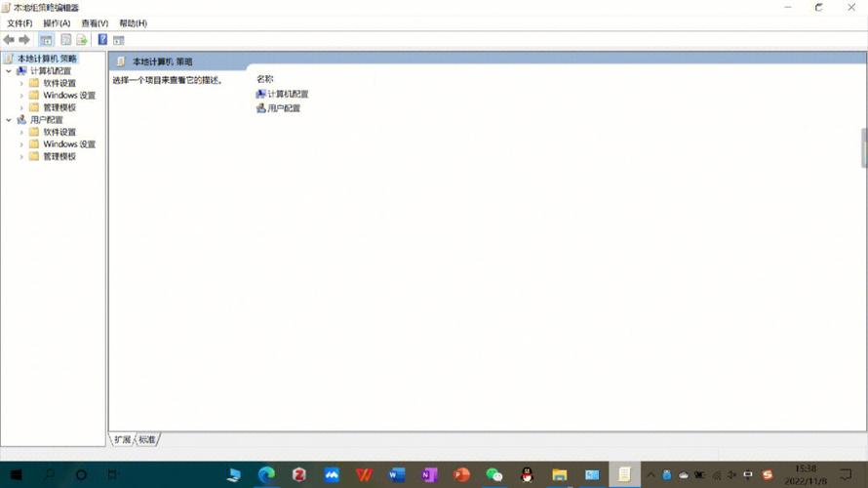This screenshot has height=488, width=868.
Task: Select 用户配置 in the left tree
Action: (47, 120)
